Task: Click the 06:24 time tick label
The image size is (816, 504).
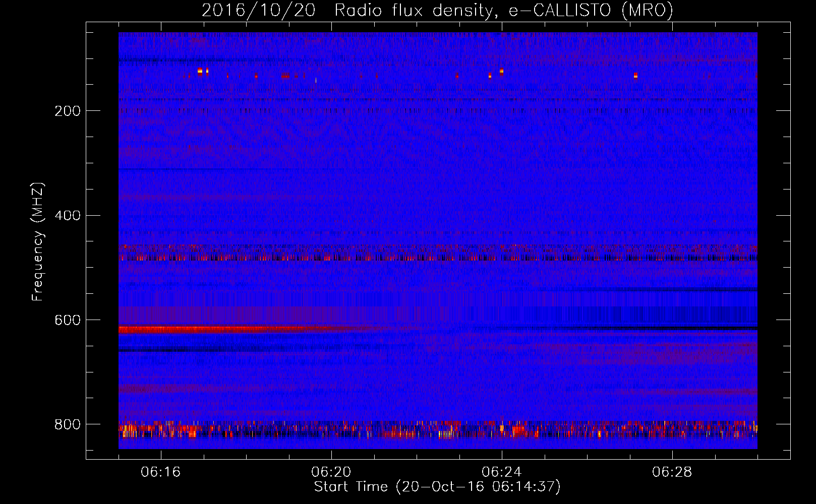Action: (501, 472)
